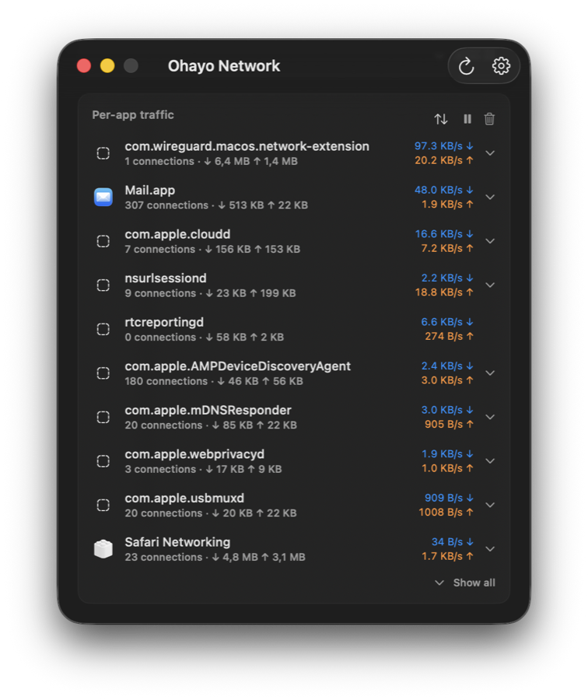Select the Mail.app name text
The image size is (588, 700).
pyautogui.click(x=150, y=191)
